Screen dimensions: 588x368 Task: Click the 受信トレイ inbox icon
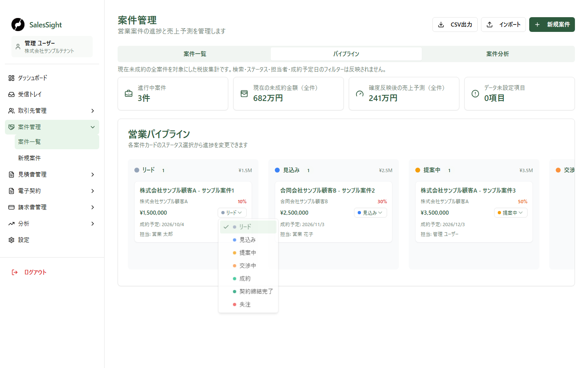11,94
